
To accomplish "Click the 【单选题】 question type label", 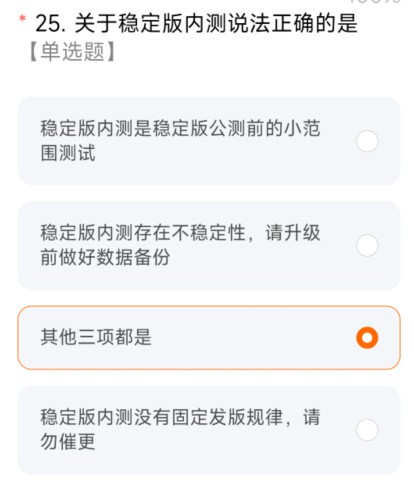I will tap(72, 52).
